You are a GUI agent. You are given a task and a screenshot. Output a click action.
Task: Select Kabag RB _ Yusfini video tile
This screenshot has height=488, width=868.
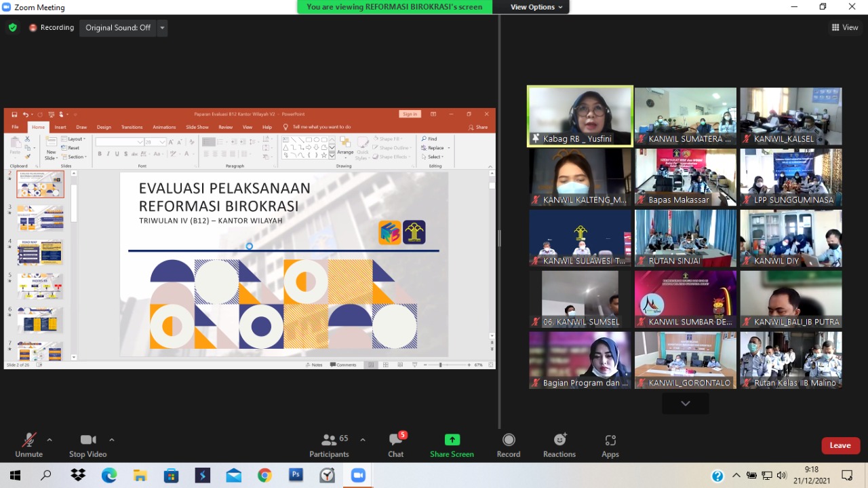[x=580, y=115]
